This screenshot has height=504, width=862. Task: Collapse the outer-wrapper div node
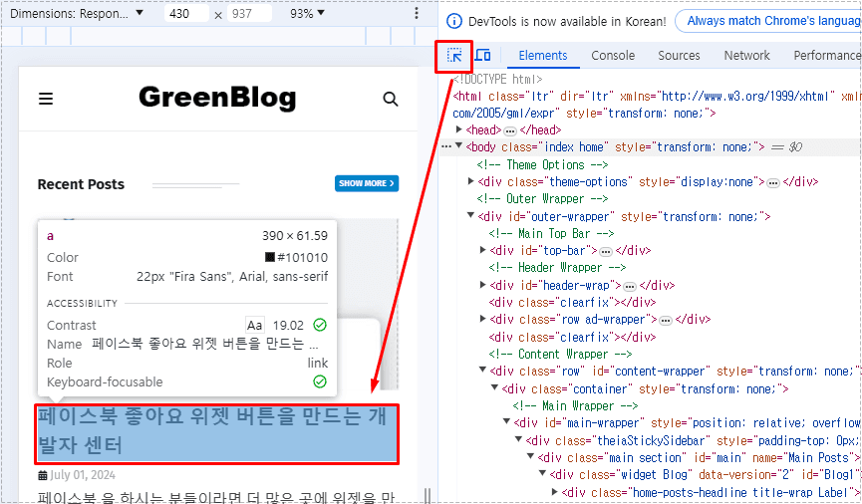(470, 215)
